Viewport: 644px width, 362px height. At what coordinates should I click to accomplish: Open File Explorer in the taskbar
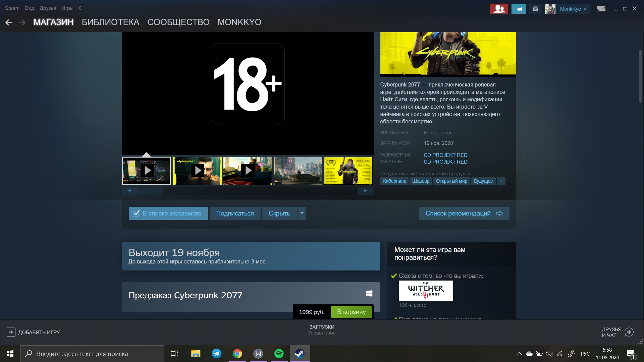click(x=196, y=354)
